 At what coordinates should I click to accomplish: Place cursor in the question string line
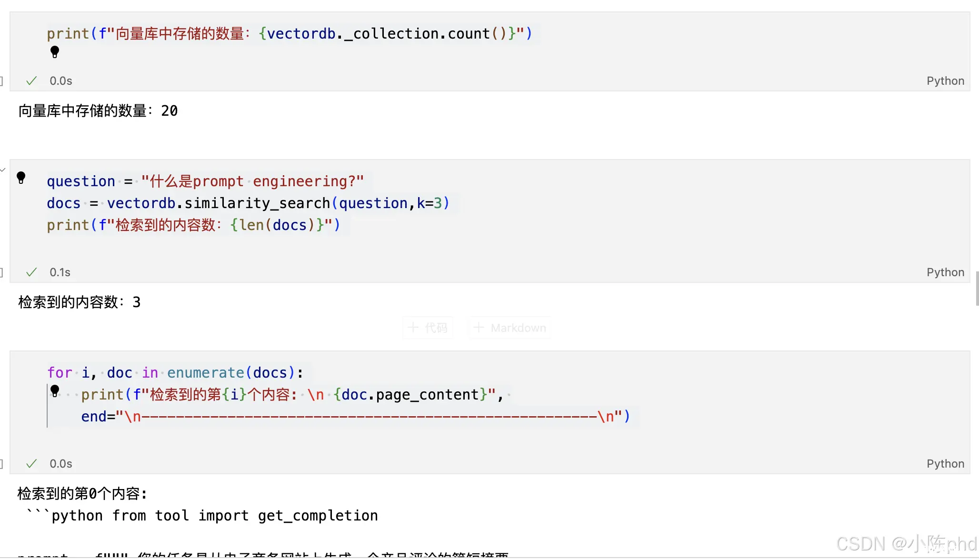click(x=205, y=181)
